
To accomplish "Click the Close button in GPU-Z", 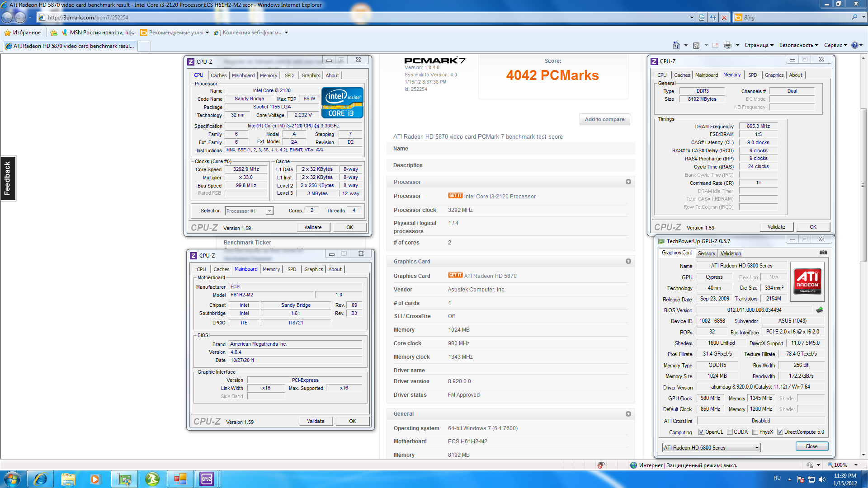I will [x=811, y=446].
